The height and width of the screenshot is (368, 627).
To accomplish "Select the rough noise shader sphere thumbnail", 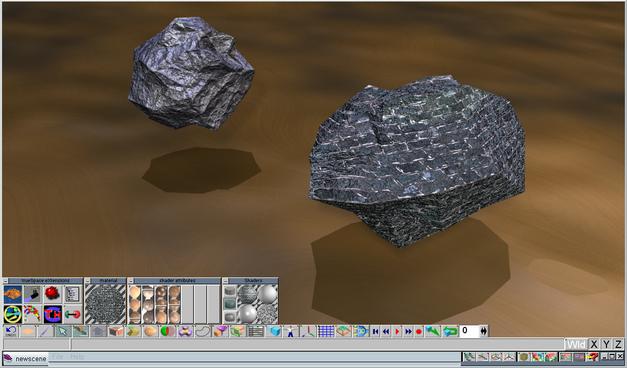I will pyautogui.click(x=267, y=314).
